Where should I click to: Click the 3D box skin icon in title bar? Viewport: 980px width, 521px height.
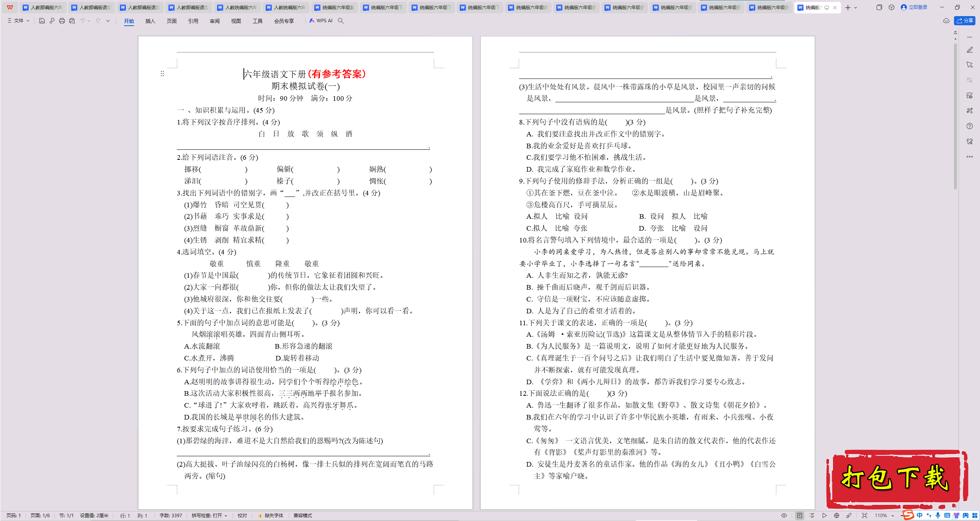892,7
